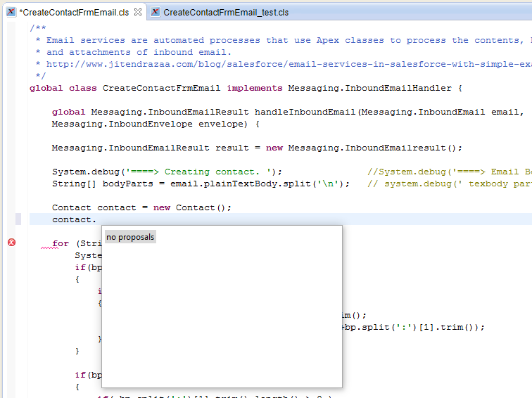The height and width of the screenshot is (398, 532).
Task: Open the CreateContactFrmEmail_test.cls tab
Action: coord(226,13)
